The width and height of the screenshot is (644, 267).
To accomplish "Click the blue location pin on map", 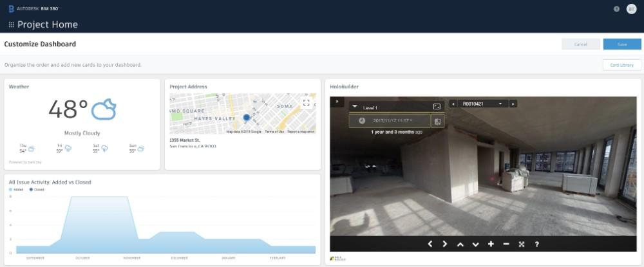I will tap(247, 118).
